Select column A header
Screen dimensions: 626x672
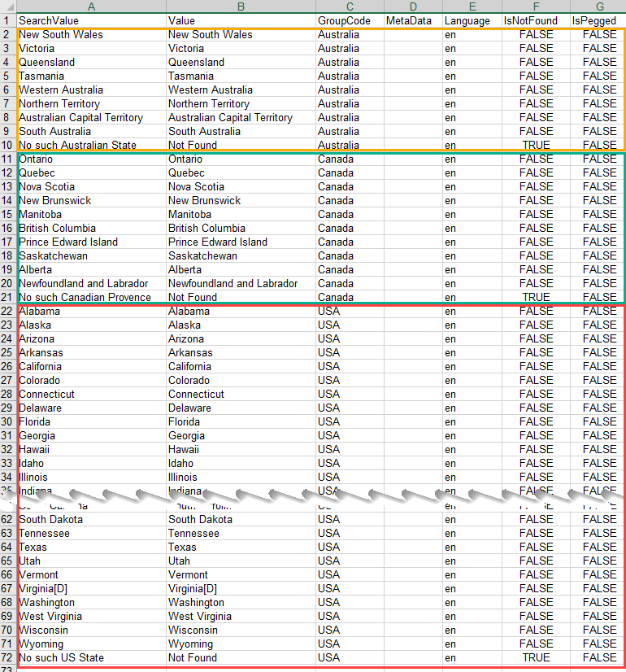pos(90,7)
